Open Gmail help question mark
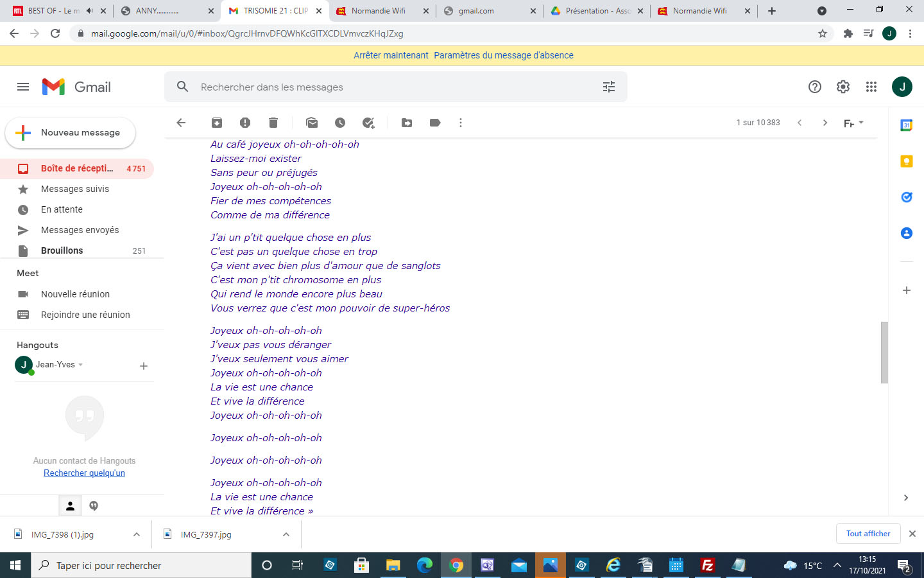 (815, 87)
